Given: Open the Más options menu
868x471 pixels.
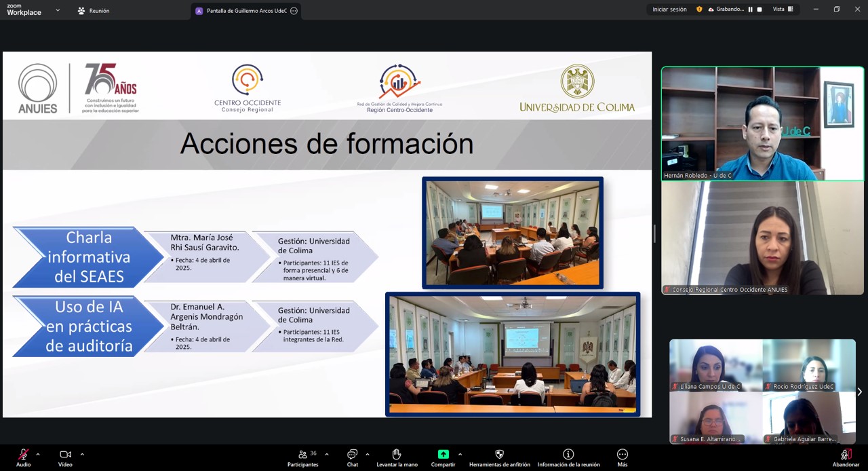Looking at the screenshot, I should pyautogui.click(x=622, y=455).
